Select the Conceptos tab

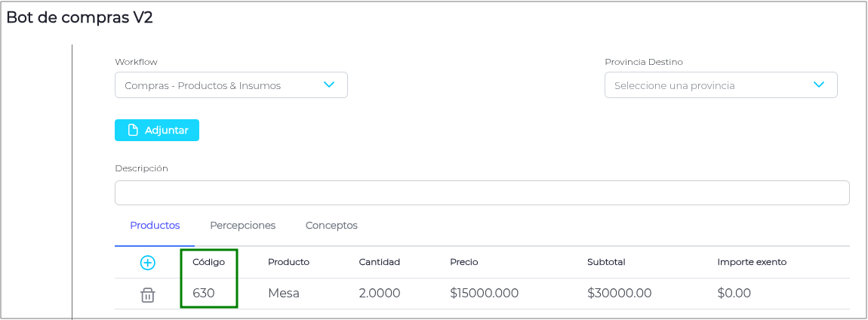click(x=331, y=225)
